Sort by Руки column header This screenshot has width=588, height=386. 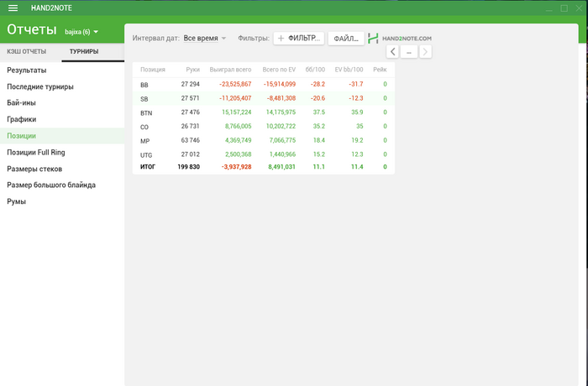[x=192, y=70]
